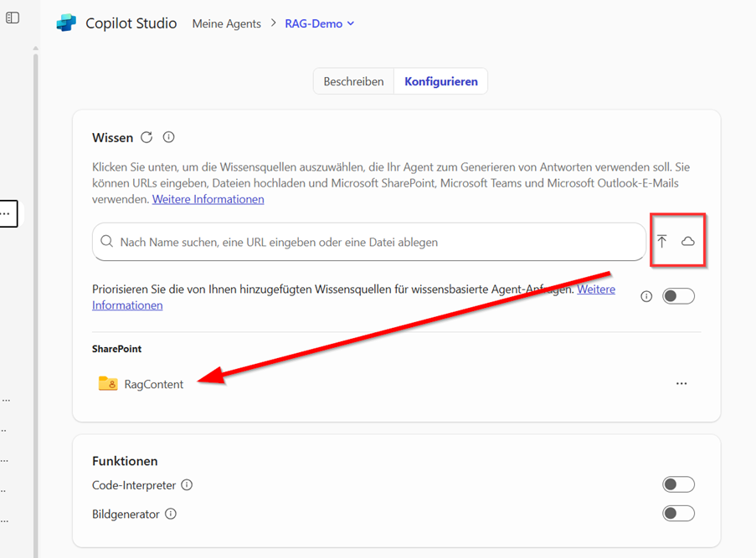Screen dimensions: 756x558
Task: Click the search magnifier in the knowledge field
Action: tap(106, 241)
